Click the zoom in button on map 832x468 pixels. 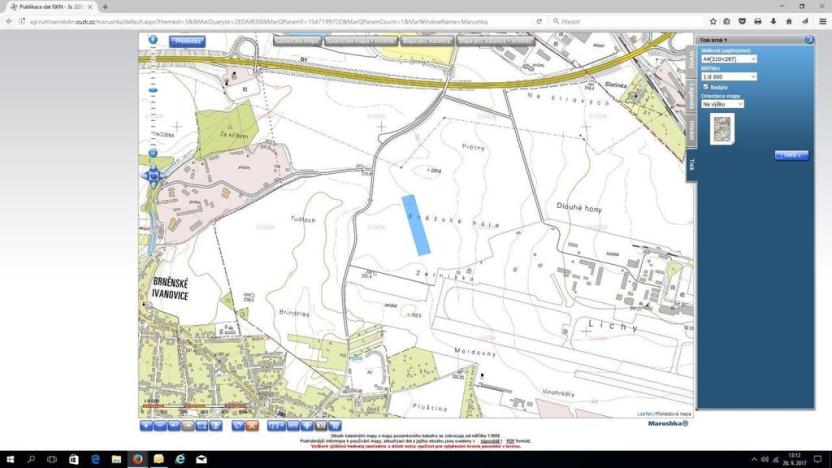pyautogui.click(x=153, y=41)
